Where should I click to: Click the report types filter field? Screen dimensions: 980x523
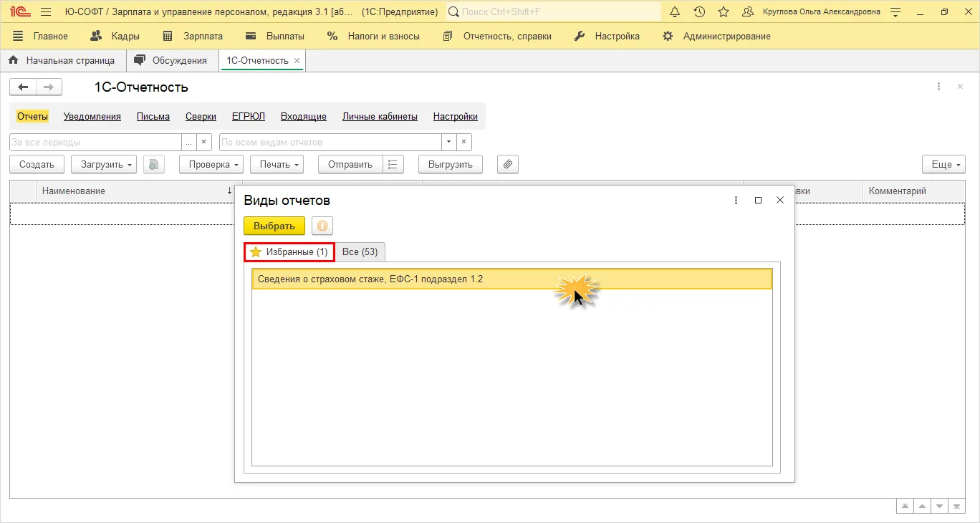coord(330,142)
